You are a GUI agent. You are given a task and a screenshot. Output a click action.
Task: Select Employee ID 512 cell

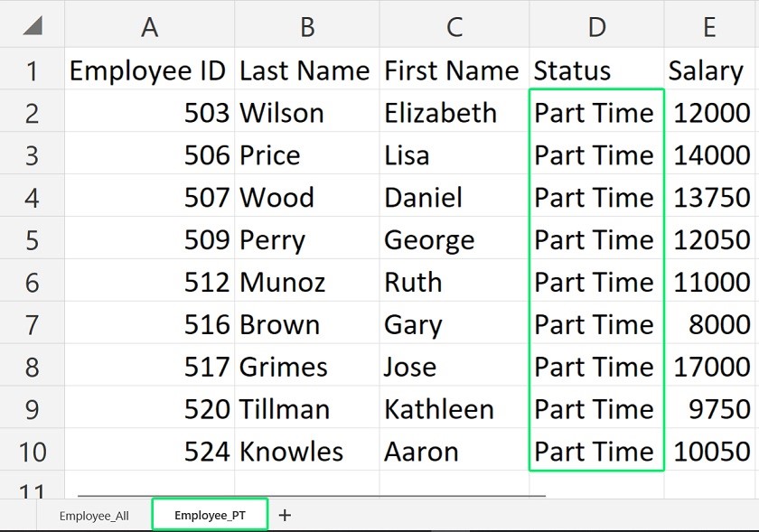tap(149, 282)
